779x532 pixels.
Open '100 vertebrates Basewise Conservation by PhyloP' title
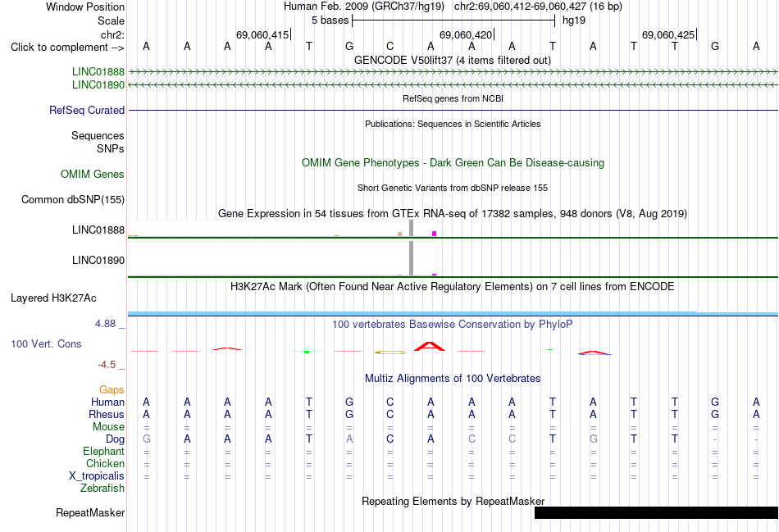pos(453,325)
